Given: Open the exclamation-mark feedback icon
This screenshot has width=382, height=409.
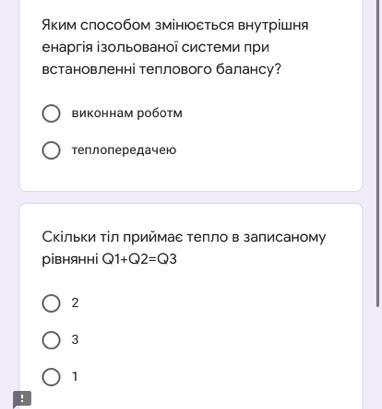Looking at the screenshot, I should tap(22, 399).
